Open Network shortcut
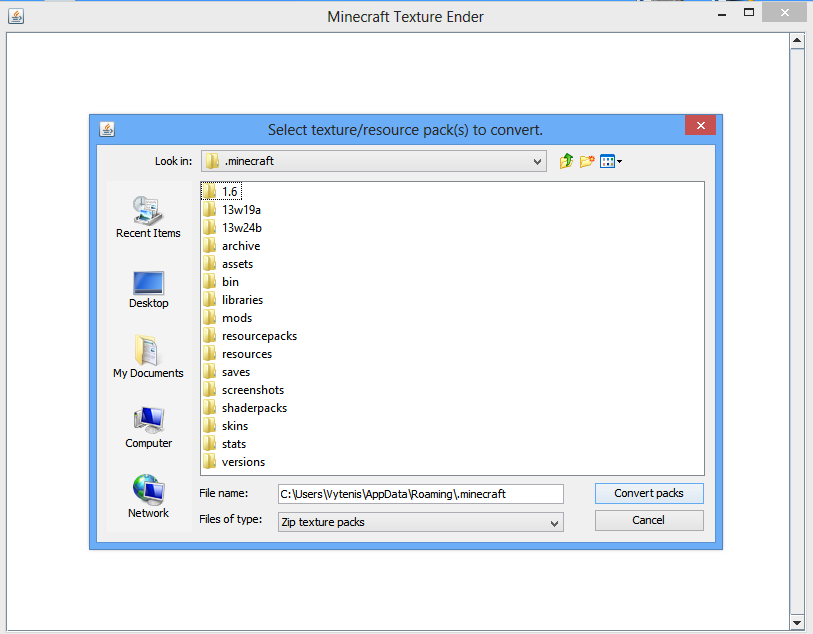Viewport: 813px width, 634px height. (148, 497)
